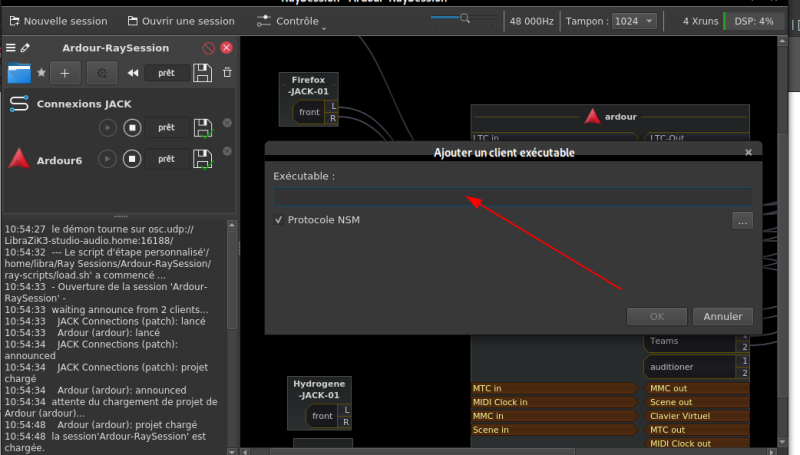Click the ... advanced options button

click(742, 221)
